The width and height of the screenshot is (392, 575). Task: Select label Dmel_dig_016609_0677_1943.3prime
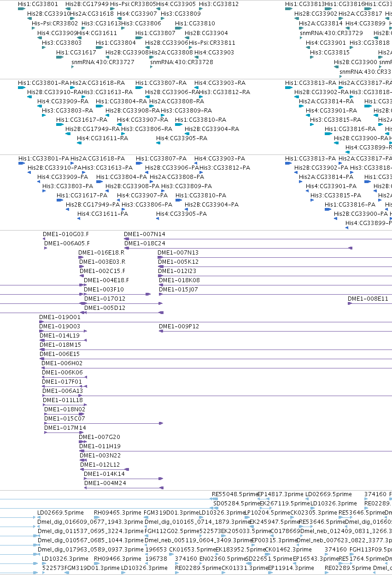(91, 522)
